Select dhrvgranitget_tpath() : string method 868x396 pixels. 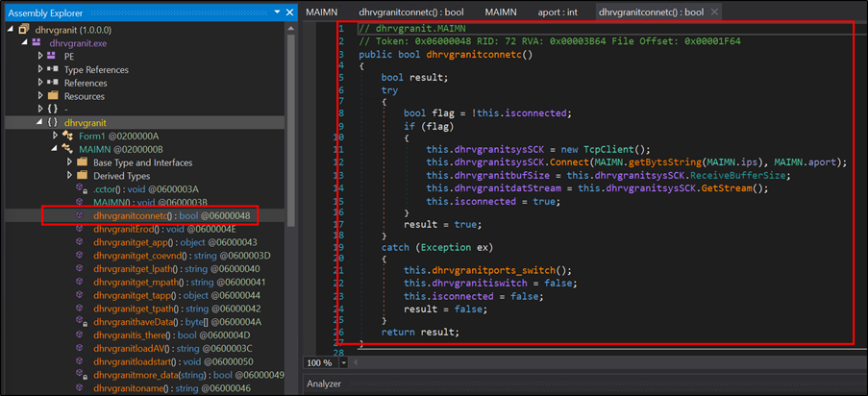pyautogui.click(x=177, y=309)
